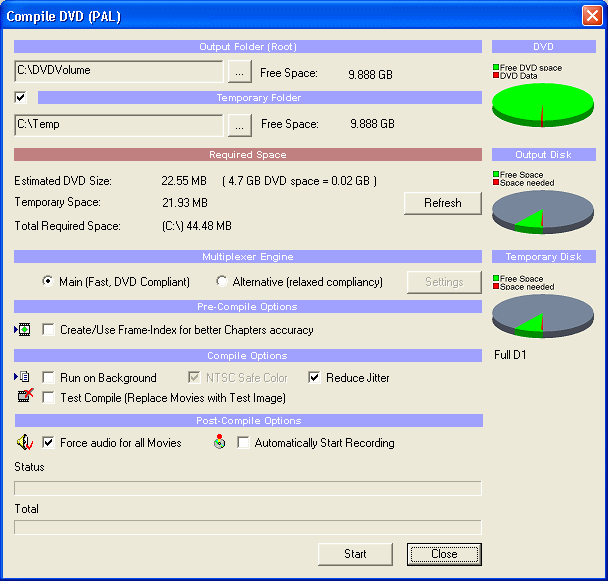
Task: Close the Compile DVD dialog via X
Action: pos(592,16)
